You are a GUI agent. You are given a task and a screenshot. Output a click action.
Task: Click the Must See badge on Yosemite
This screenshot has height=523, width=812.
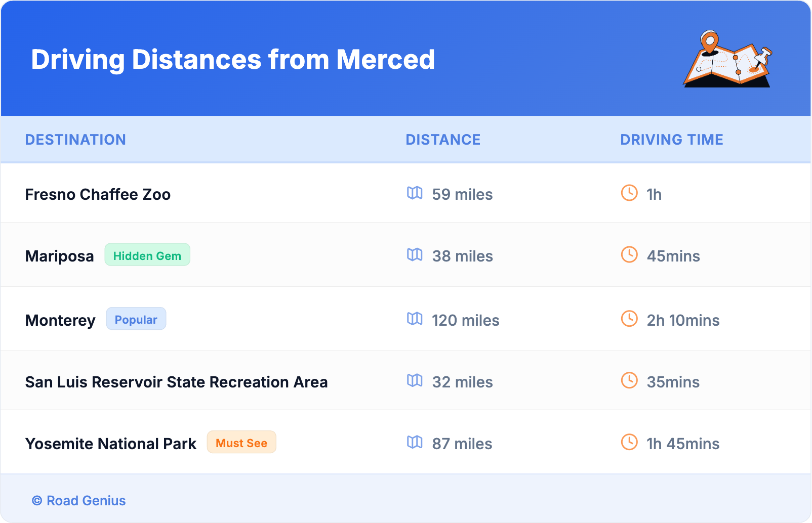241,443
